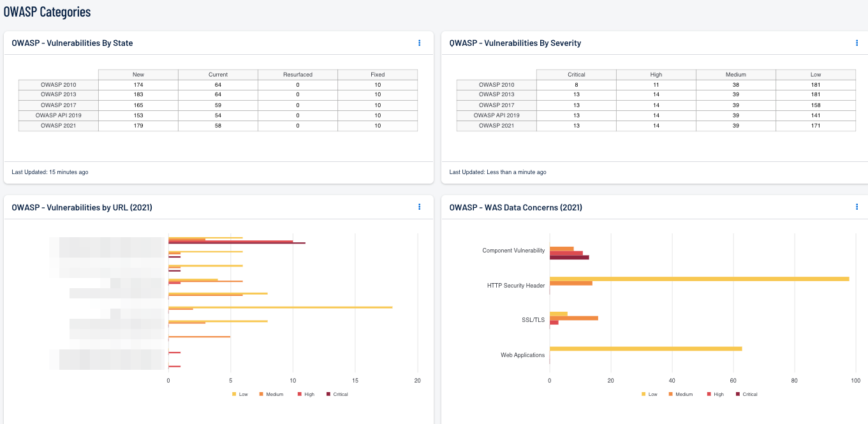The image size is (868, 424).
Task: Click Low count 158 for OWASP 2017
Action: (816, 105)
